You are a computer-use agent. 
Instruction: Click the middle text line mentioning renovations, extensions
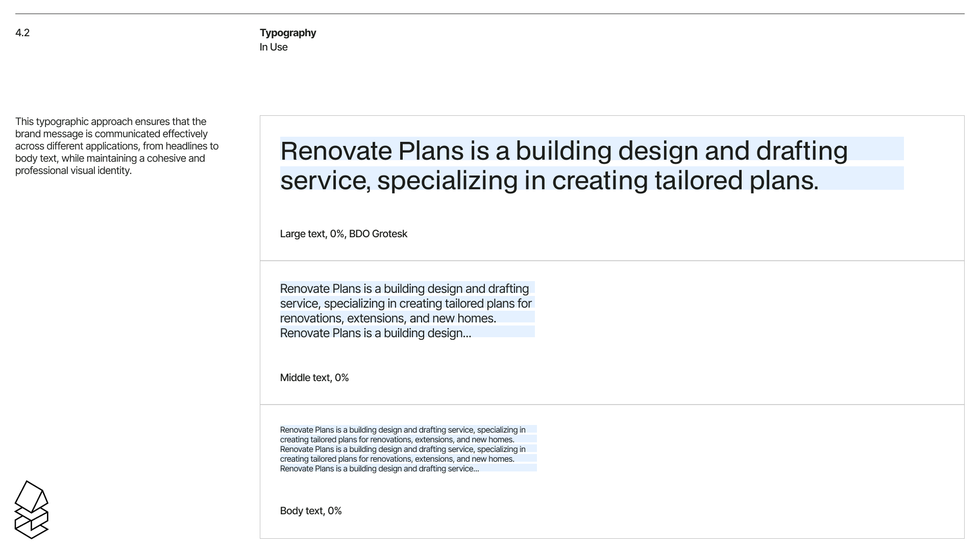point(388,318)
